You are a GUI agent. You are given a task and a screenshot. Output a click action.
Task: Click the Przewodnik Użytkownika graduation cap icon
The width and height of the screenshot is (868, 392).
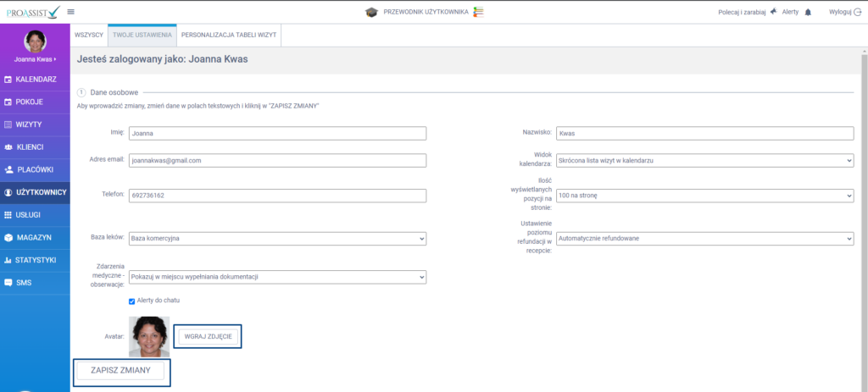pyautogui.click(x=371, y=12)
